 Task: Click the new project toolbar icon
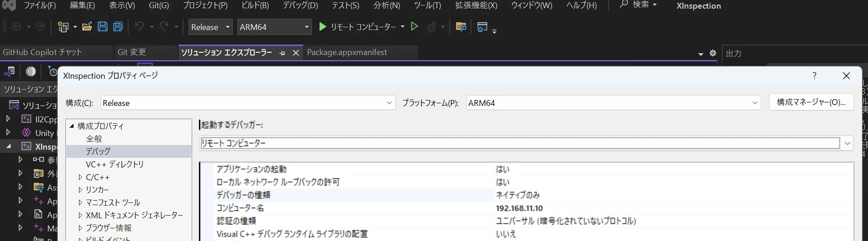point(63,27)
